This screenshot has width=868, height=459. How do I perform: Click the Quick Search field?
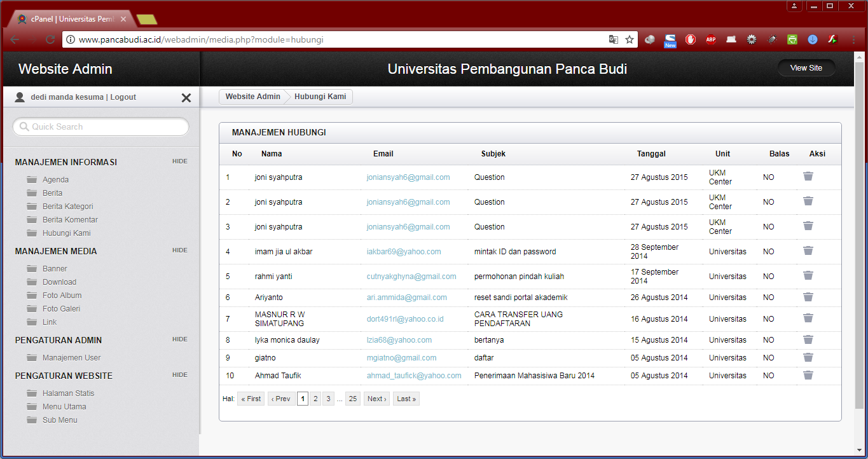pyautogui.click(x=102, y=127)
